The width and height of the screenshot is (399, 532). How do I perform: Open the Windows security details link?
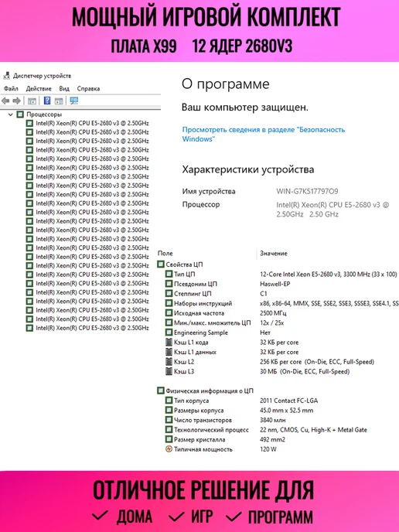click(x=263, y=134)
